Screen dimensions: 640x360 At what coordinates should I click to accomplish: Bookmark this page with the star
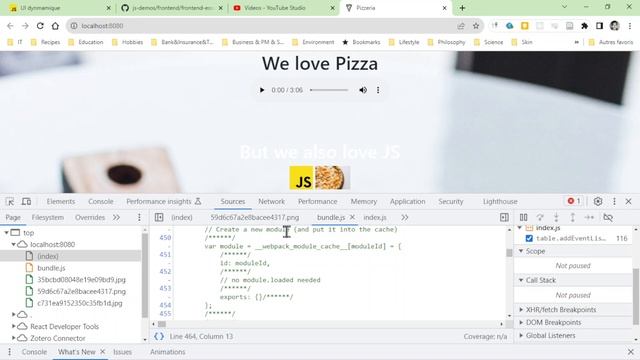click(x=476, y=26)
